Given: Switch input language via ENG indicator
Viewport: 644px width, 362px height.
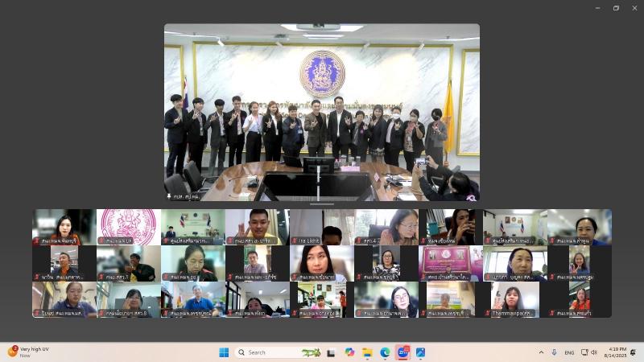Looking at the screenshot, I should pyautogui.click(x=569, y=352).
